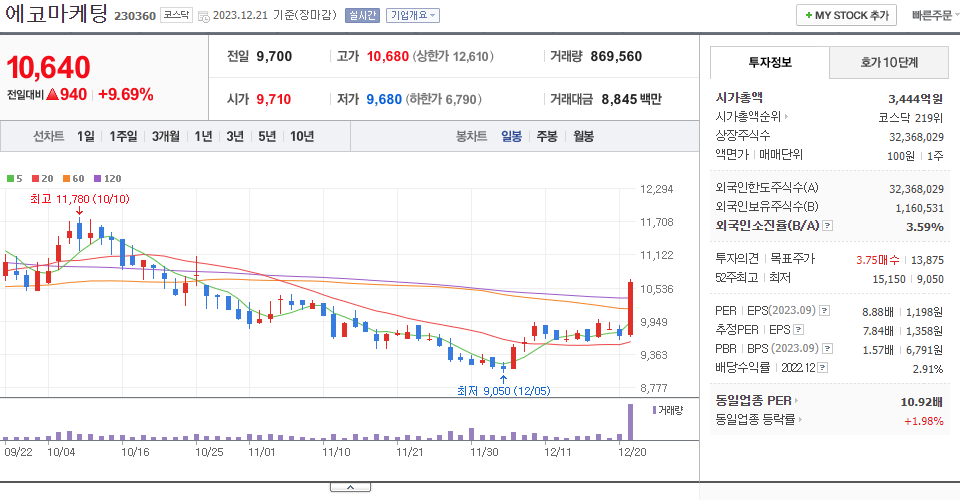Click the 최저 9,050 (12/05) marker

503,390
